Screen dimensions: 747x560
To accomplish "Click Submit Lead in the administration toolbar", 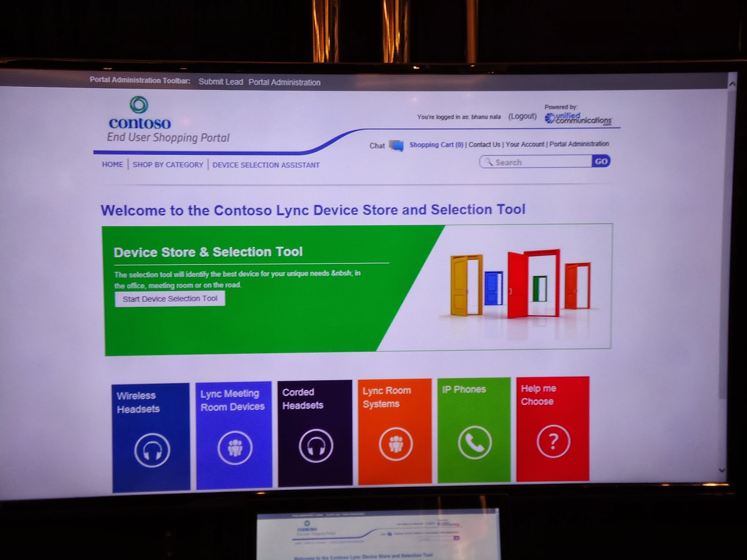I will point(221,82).
